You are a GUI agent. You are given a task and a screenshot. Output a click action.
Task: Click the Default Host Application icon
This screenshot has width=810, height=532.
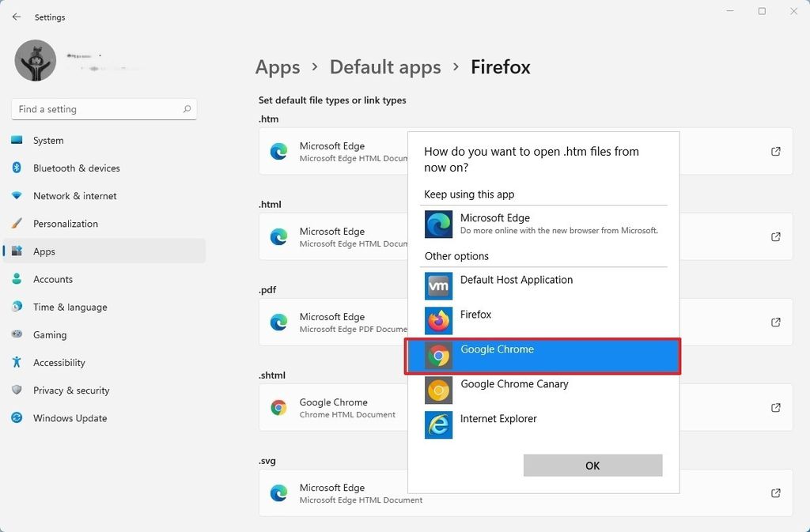pyautogui.click(x=438, y=285)
